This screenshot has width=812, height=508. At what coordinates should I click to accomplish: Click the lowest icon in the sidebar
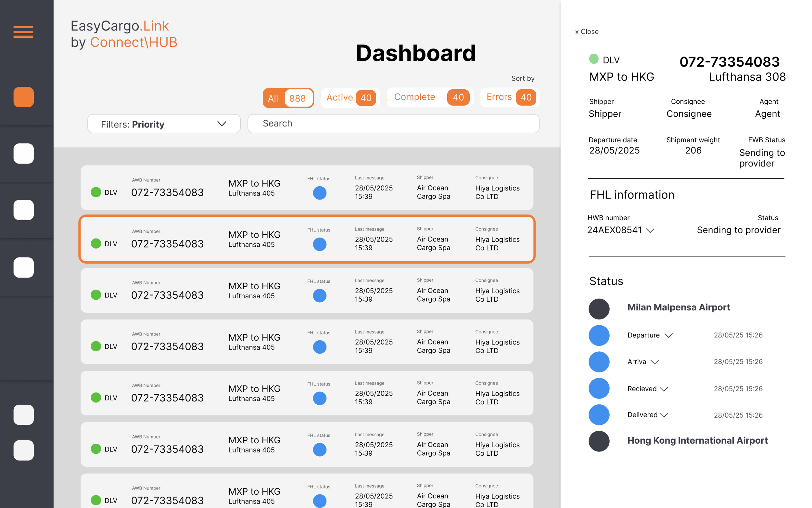pyautogui.click(x=23, y=450)
